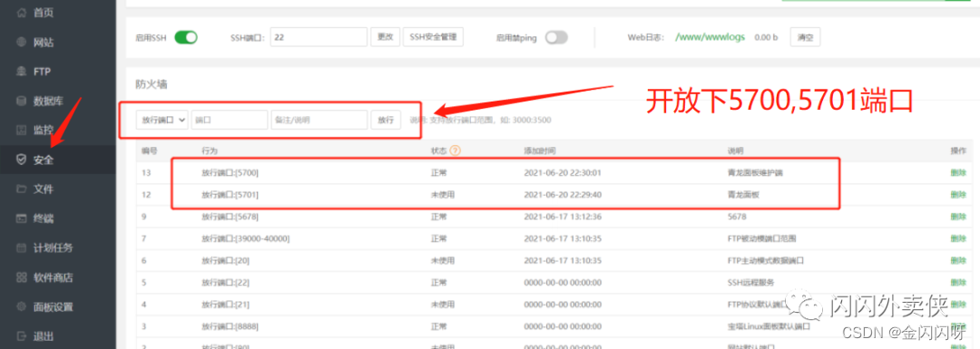Screen dimensions: 980x349
Task: Toggle the 启用禁ping switch
Action: tap(556, 37)
